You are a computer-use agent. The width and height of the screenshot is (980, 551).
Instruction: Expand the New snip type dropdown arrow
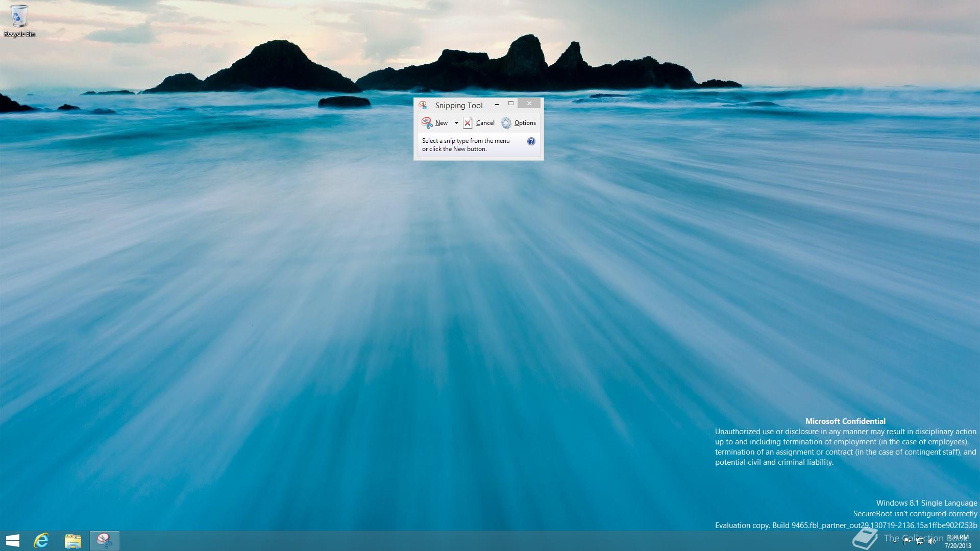coord(456,123)
